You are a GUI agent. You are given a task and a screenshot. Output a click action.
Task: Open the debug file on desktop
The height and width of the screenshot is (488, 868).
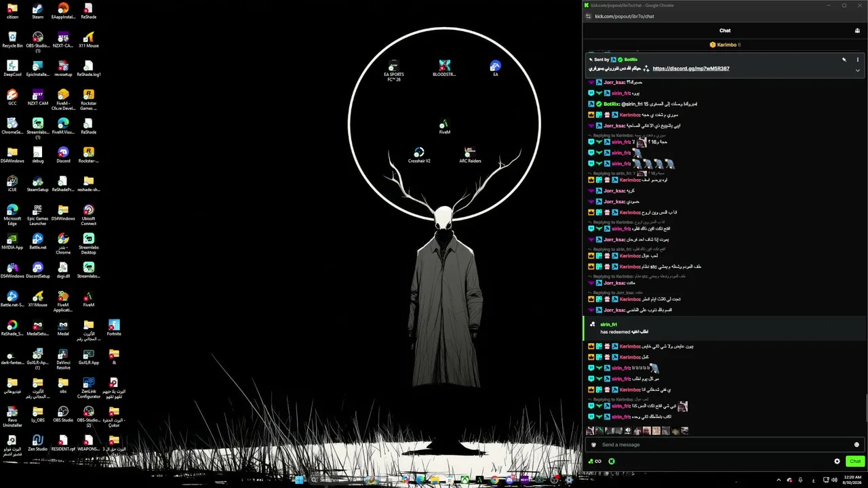(37, 155)
